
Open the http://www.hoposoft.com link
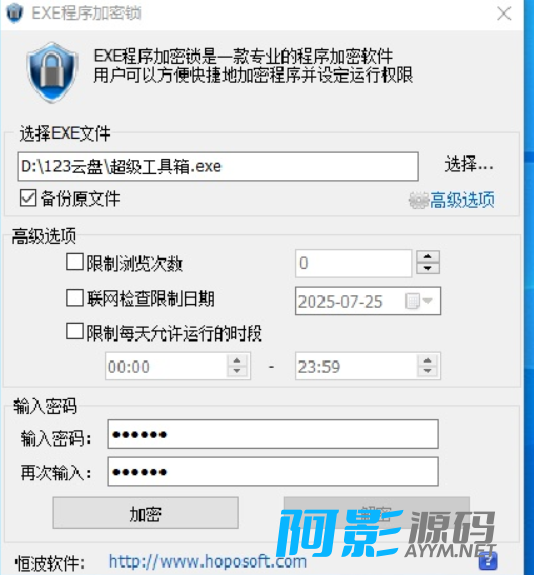click(208, 561)
